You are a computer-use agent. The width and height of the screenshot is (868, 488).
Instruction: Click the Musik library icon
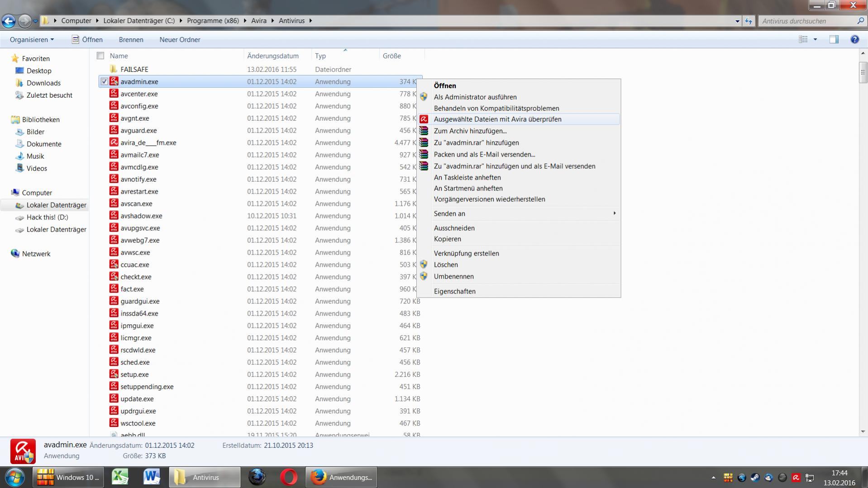point(19,156)
